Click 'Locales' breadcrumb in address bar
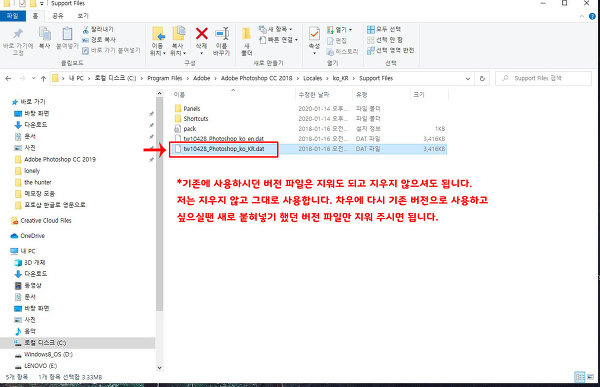The width and height of the screenshot is (600, 387). [313, 78]
